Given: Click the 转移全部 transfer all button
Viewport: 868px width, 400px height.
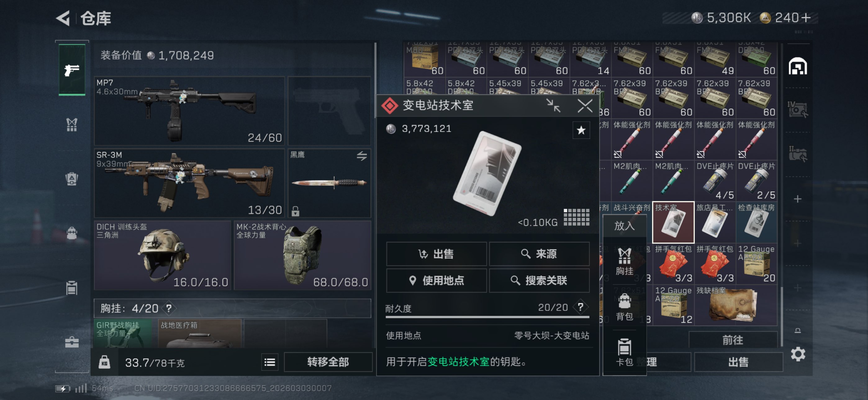Looking at the screenshot, I should [328, 362].
